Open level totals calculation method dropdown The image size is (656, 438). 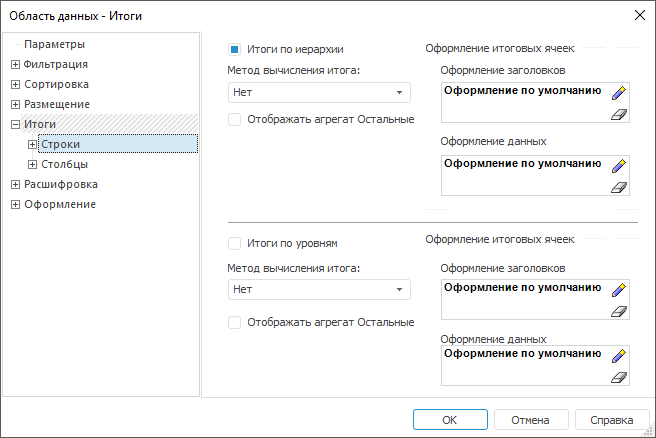point(319,289)
